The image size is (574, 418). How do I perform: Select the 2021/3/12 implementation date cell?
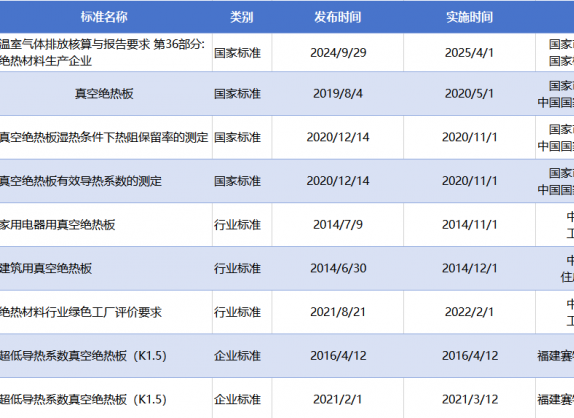(470, 399)
